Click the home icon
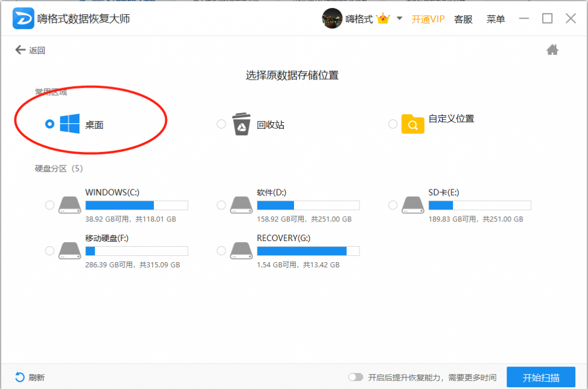Screen dimensions: 588x389 tap(552, 50)
